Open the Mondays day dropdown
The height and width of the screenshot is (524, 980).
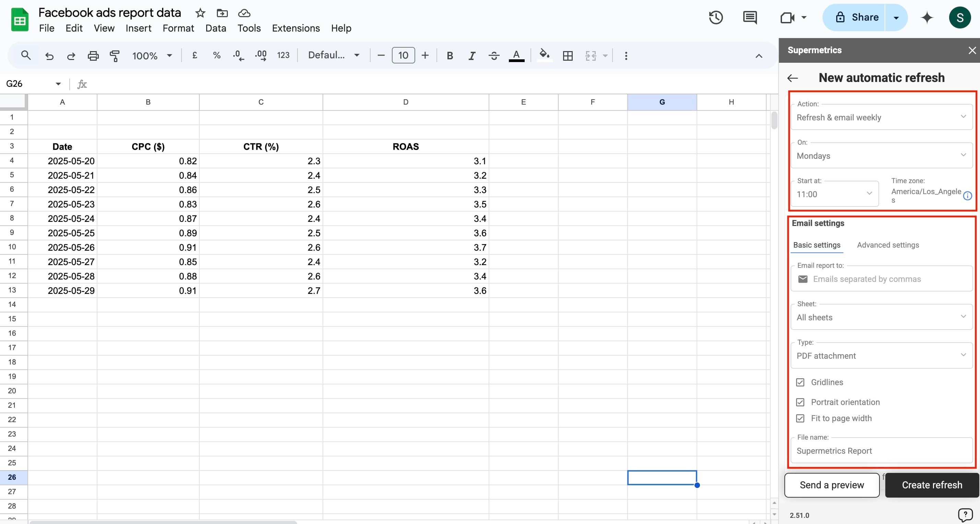click(x=881, y=156)
